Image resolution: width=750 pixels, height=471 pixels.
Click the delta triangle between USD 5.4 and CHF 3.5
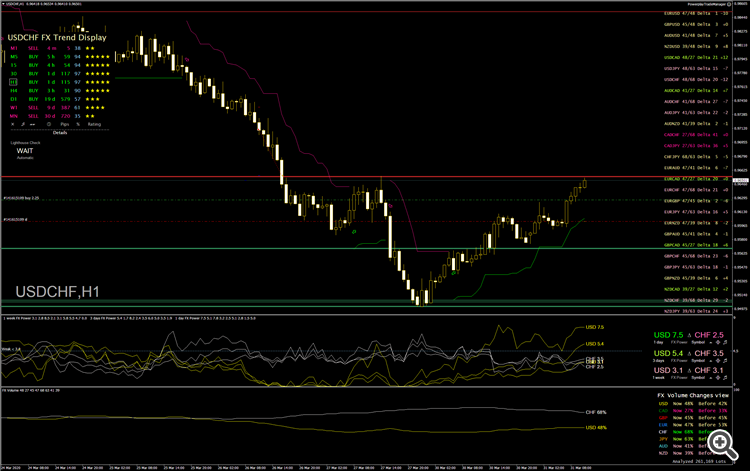(689, 353)
